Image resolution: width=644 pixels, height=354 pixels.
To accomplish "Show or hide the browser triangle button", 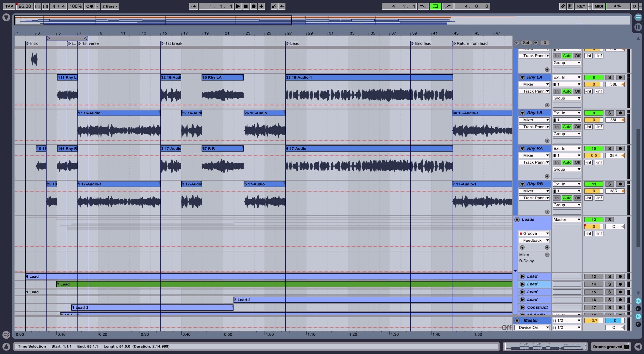I will click(6, 17).
